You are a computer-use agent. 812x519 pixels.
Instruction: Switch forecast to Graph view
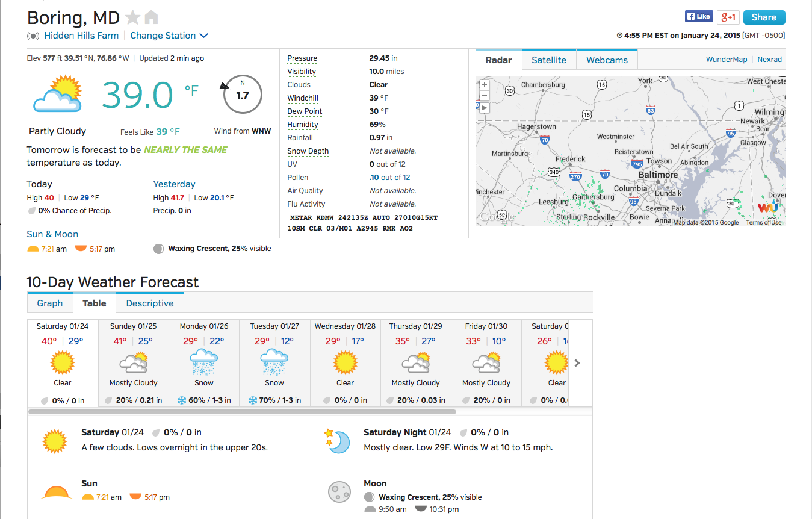click(x=50, y=303)
